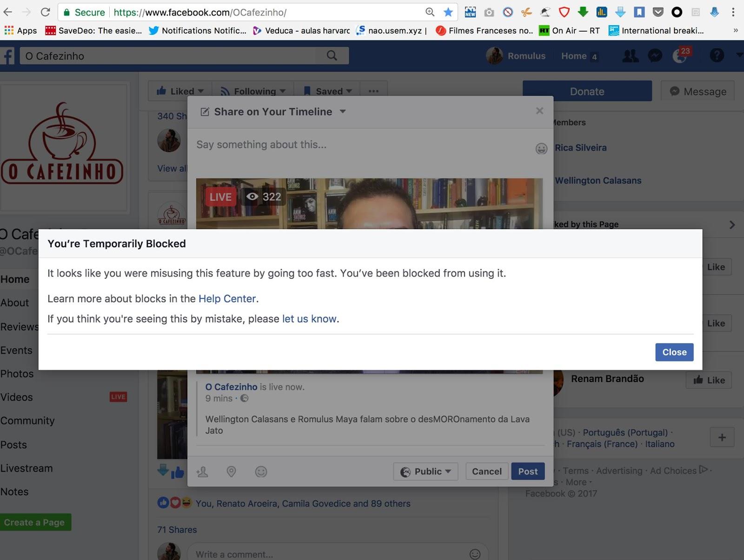The height and width of the screenshot is (560, 744).
Task: Close the Share on Your Timeline dialog
Action: (539, 111)
